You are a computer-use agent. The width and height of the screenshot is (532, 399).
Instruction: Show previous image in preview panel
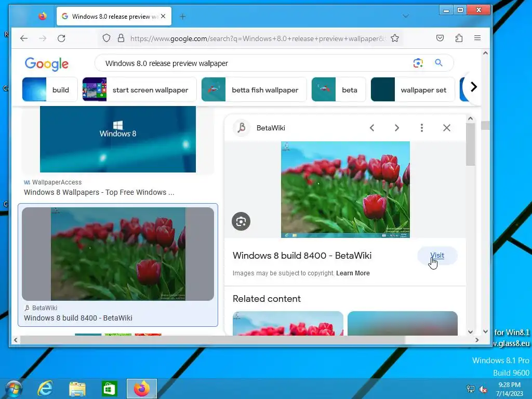372,128
